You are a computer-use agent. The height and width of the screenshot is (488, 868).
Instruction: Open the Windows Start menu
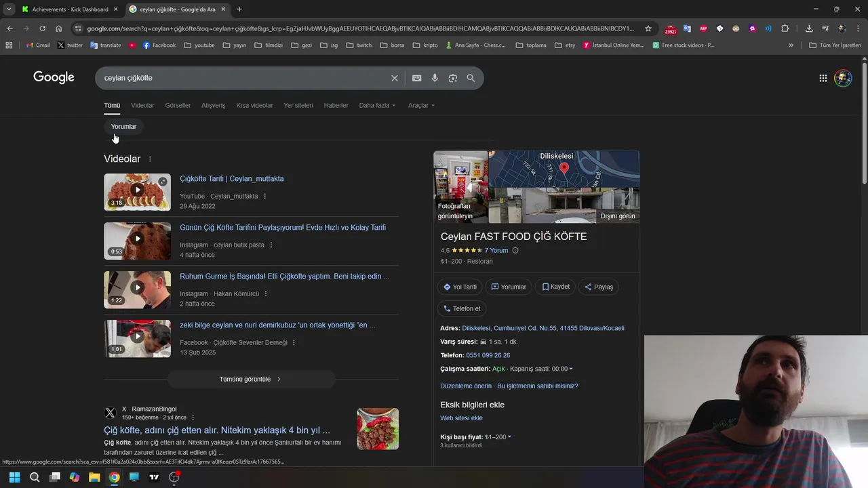pos(14,477)
